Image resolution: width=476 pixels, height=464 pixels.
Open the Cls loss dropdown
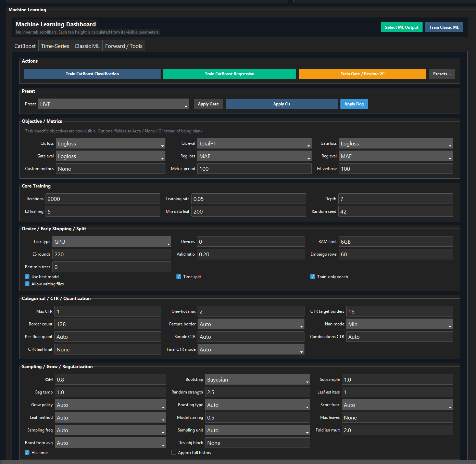(x=111, y=143)
